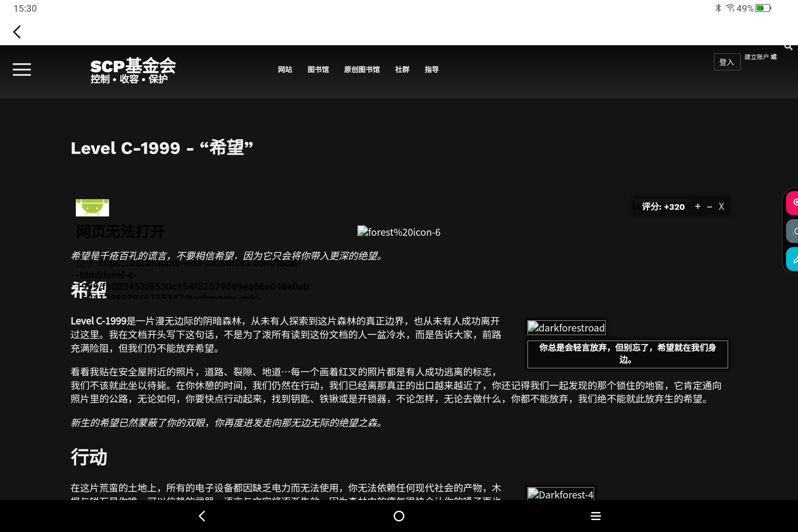Click the Darkforest-4 broken image

(561, 494)
